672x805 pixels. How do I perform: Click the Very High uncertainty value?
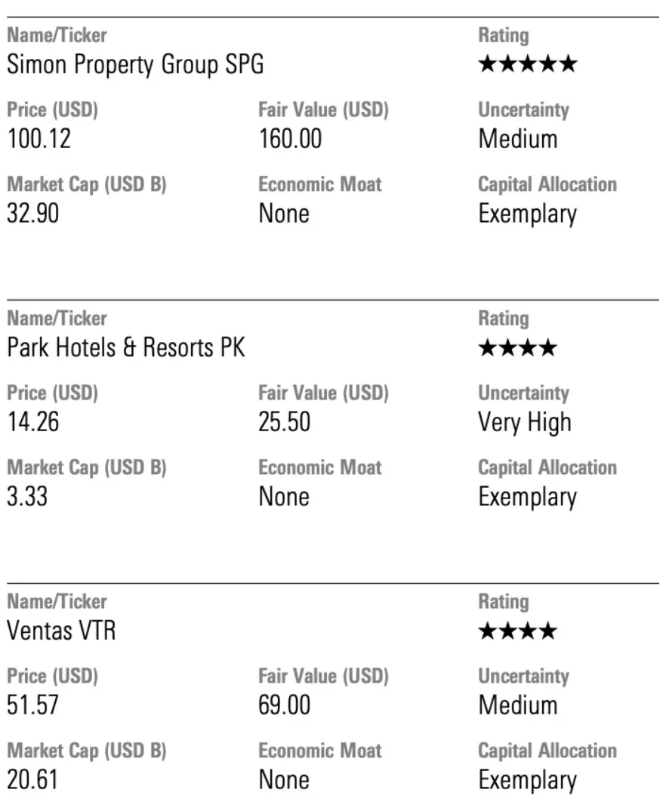click(x=525, y=423)
